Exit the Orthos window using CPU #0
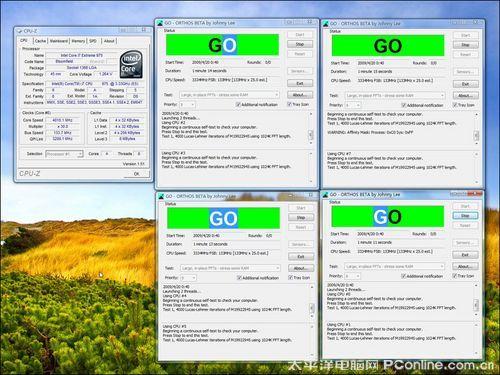The width and height of the screenshot is (500, 375). [x=465, y=255]
